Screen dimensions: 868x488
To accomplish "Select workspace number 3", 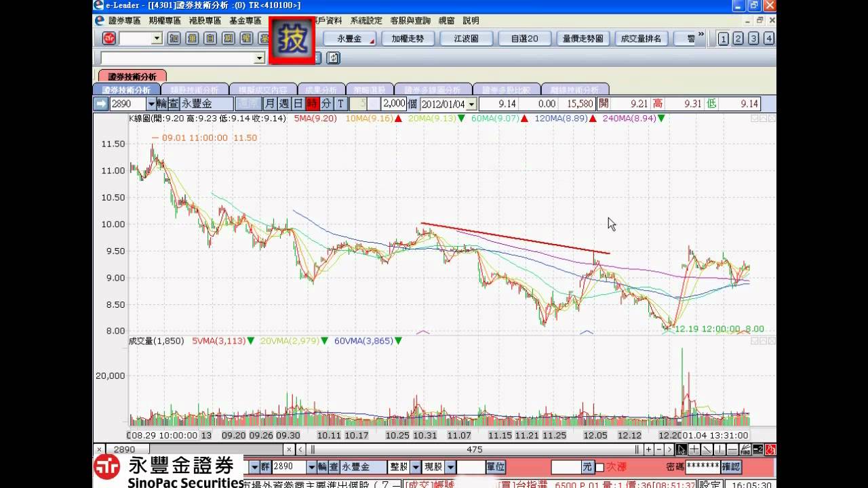I will click(753, 39).
